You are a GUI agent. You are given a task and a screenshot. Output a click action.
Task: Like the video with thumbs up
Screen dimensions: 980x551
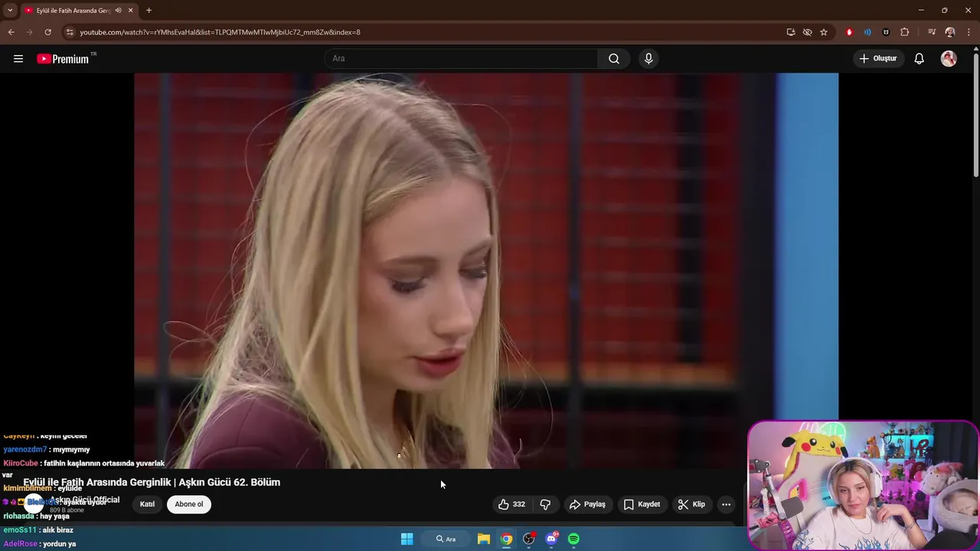coord(504,504)
